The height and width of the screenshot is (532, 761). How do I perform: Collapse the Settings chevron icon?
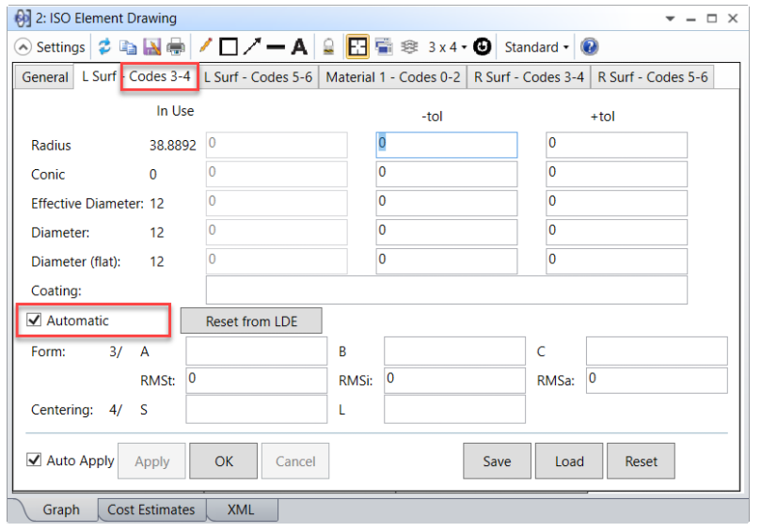[23, 47]
